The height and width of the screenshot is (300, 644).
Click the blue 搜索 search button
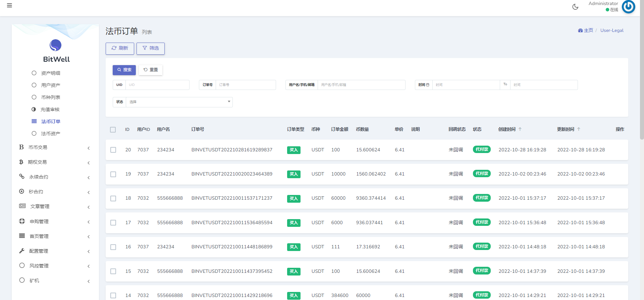click(124, 70)
